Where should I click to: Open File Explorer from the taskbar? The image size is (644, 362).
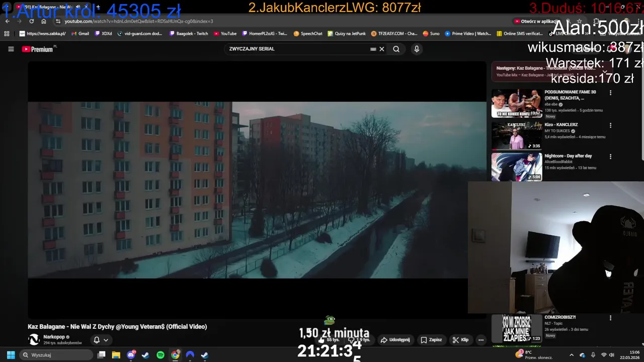[116, 354]
